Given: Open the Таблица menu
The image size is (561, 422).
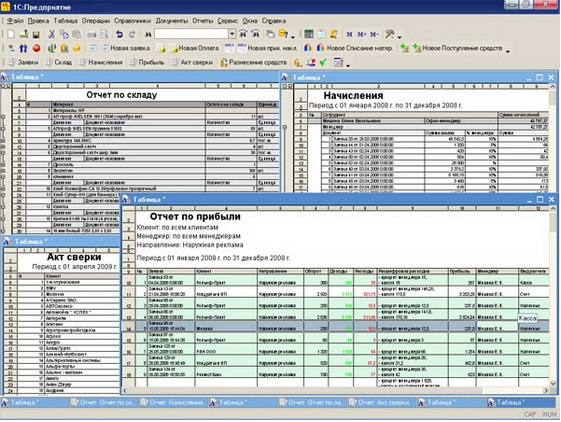Looking at the screenshot, I should tap(65, 21).
